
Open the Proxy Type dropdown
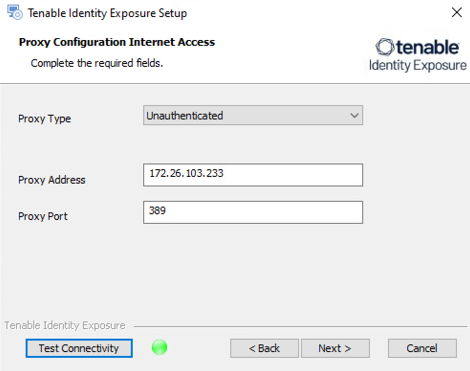[x=253, y=115]
